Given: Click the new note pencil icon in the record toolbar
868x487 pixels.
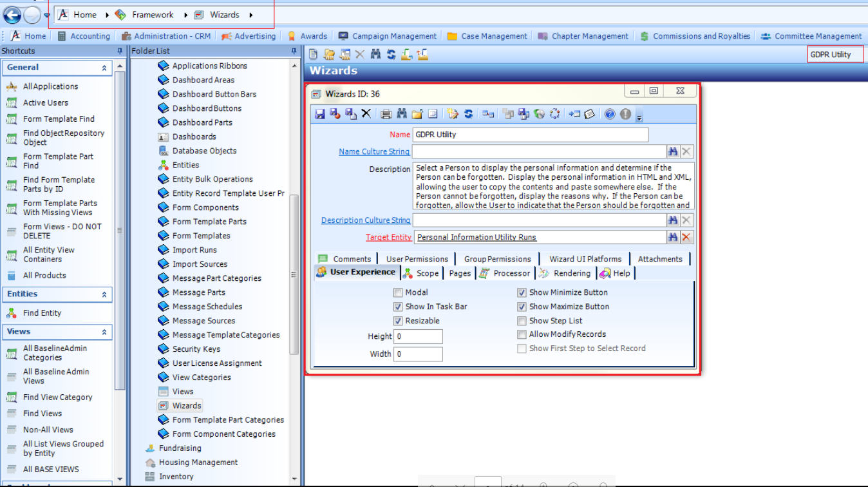Looking at the screenshot, I should 453,114.
